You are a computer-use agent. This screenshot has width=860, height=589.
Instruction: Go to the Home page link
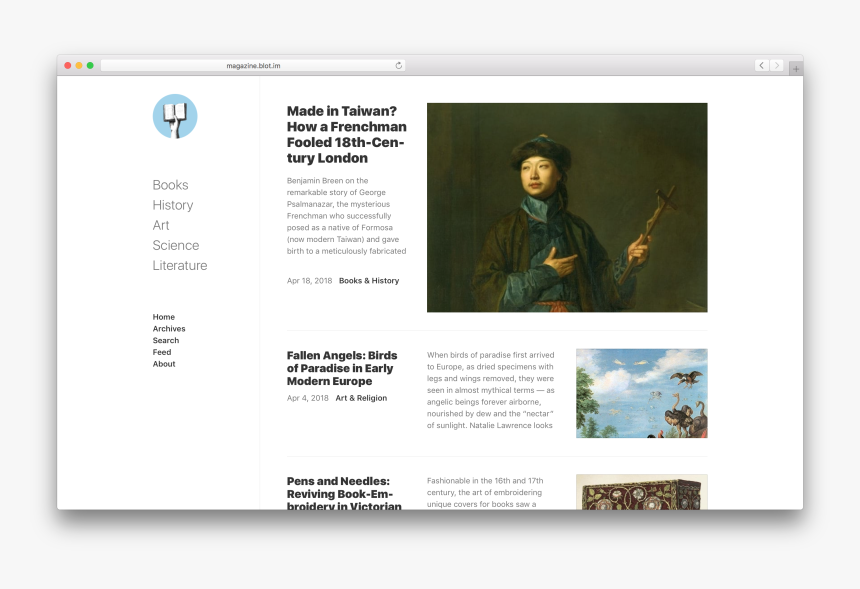[163, 317]
